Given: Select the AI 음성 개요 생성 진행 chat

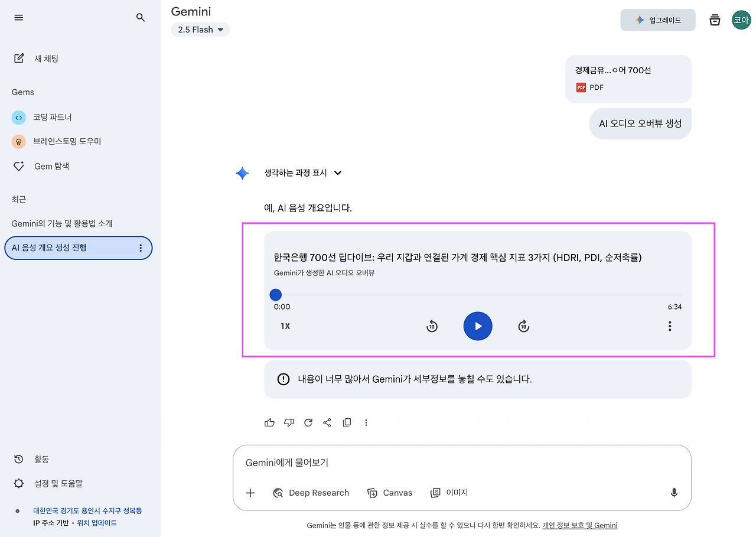Looking at the screenshot, I should click(x=79, y=248).
